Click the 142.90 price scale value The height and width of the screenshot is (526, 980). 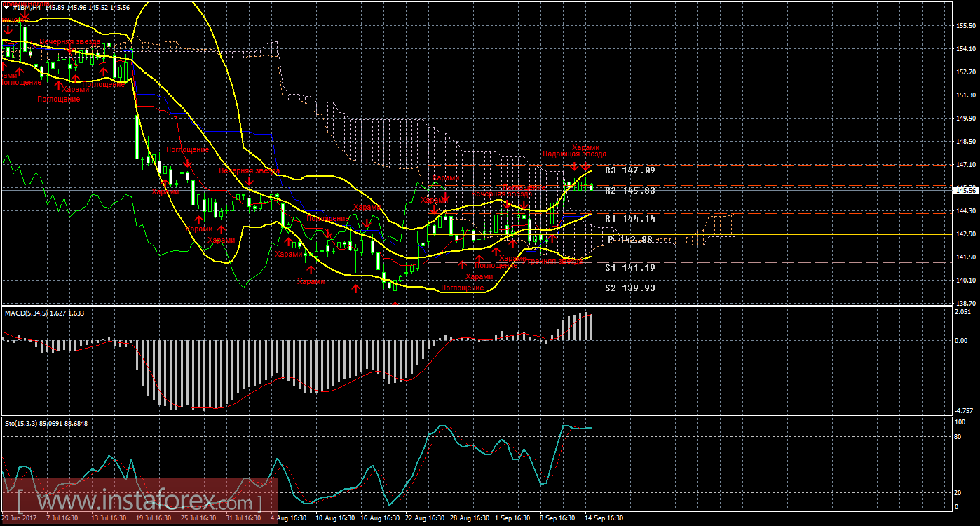965,234
